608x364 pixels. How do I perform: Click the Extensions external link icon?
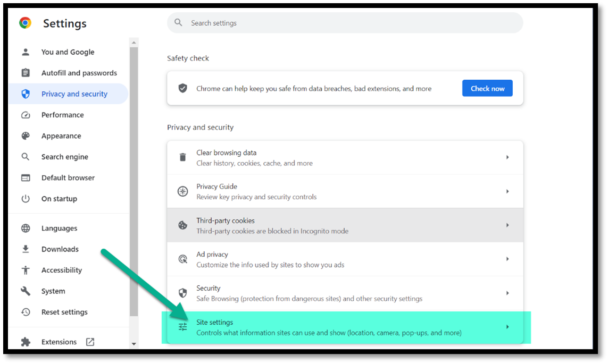point(90,342)
